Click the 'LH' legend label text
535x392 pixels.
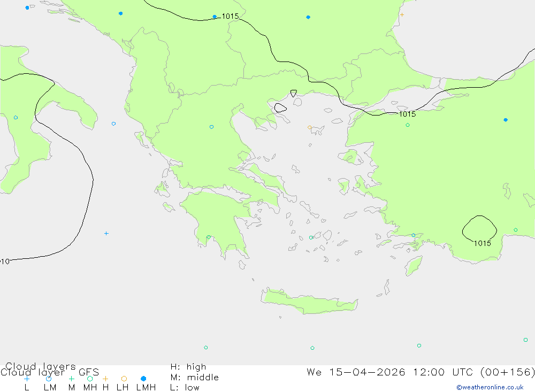click(123, 388)
